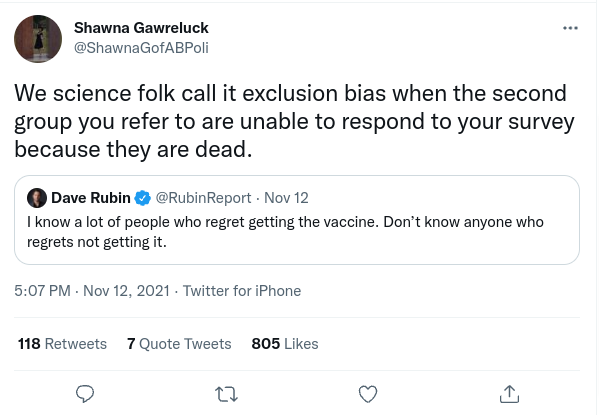The height and width of the screenshot is (415, 599).
Task: Retweet using the retweet arrows icon
Action: click(226, 394)
